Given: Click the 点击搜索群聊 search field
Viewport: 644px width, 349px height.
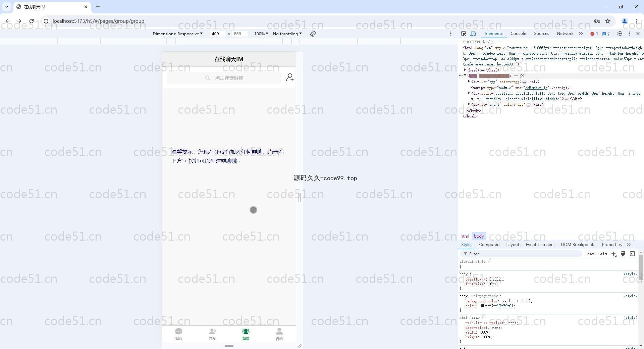Looking at the screenshot, I should click(x=224, y=78).
